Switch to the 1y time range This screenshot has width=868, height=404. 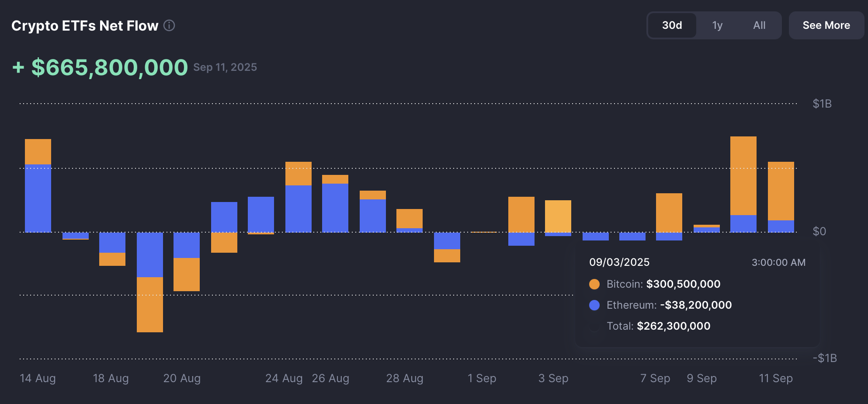pos(717,25)
